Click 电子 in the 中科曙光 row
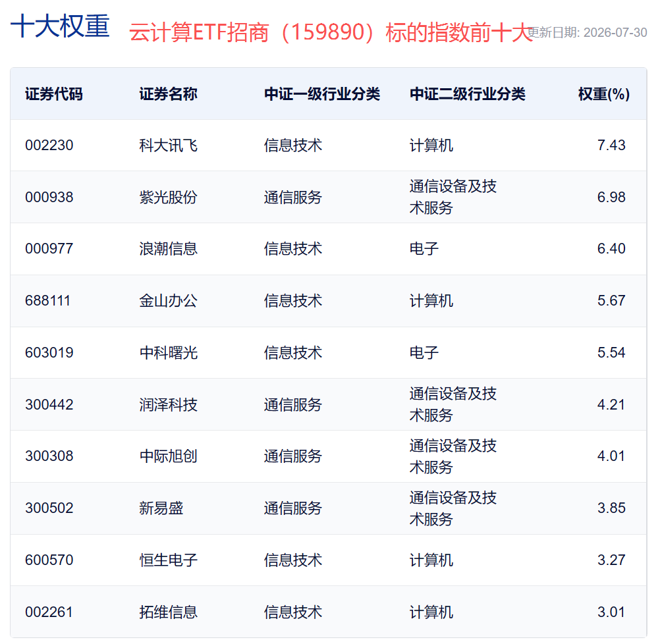 pyautogui.click(x=424, y=353)
